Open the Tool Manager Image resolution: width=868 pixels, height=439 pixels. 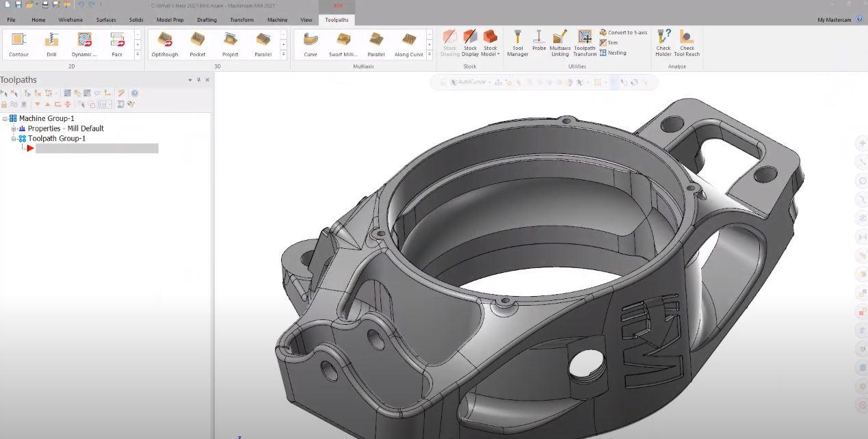click(x=518, y=44)
